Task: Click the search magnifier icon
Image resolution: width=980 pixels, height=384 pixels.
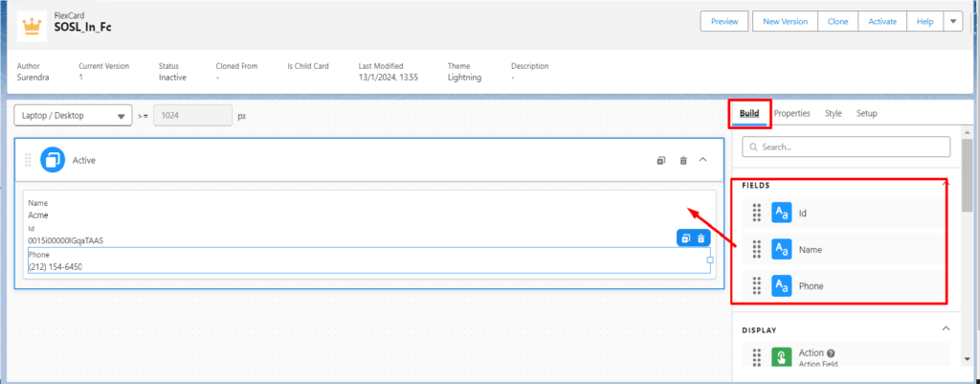Action: click(753, 147)
